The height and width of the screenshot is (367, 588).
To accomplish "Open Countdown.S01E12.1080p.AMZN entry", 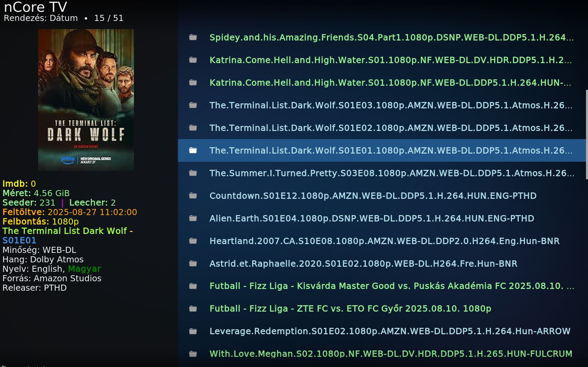I will 382,195.
